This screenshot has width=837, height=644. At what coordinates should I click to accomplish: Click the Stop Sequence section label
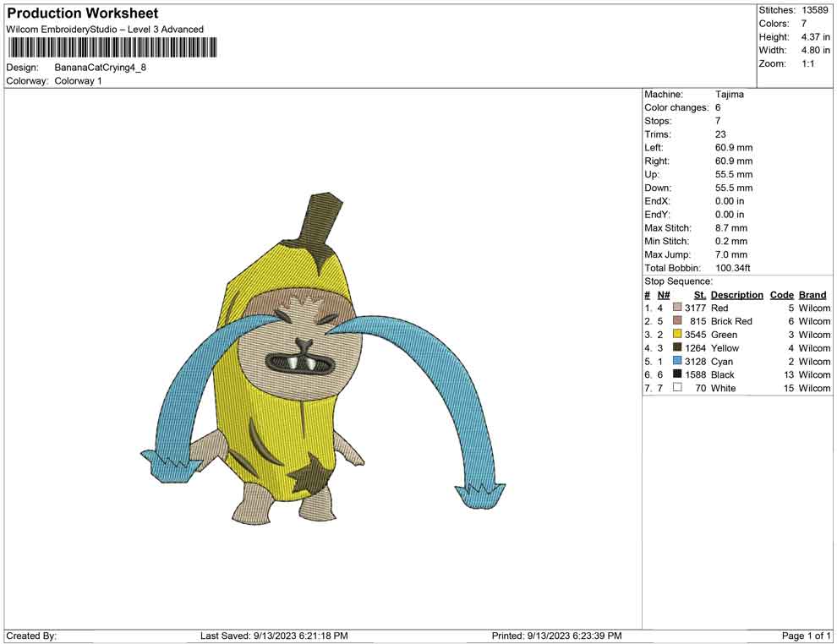coord(678,281)
